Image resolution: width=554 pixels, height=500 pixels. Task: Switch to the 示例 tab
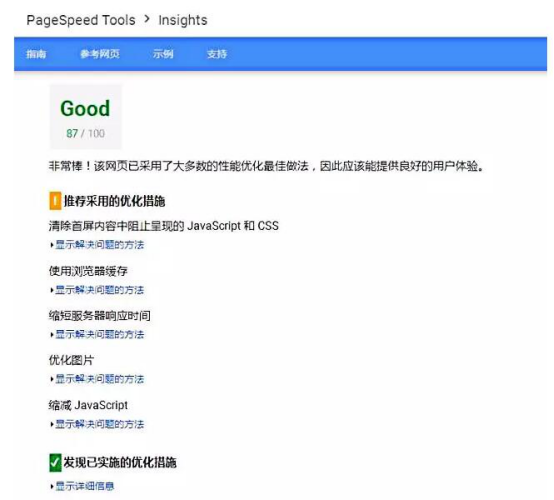click(163, 54)
